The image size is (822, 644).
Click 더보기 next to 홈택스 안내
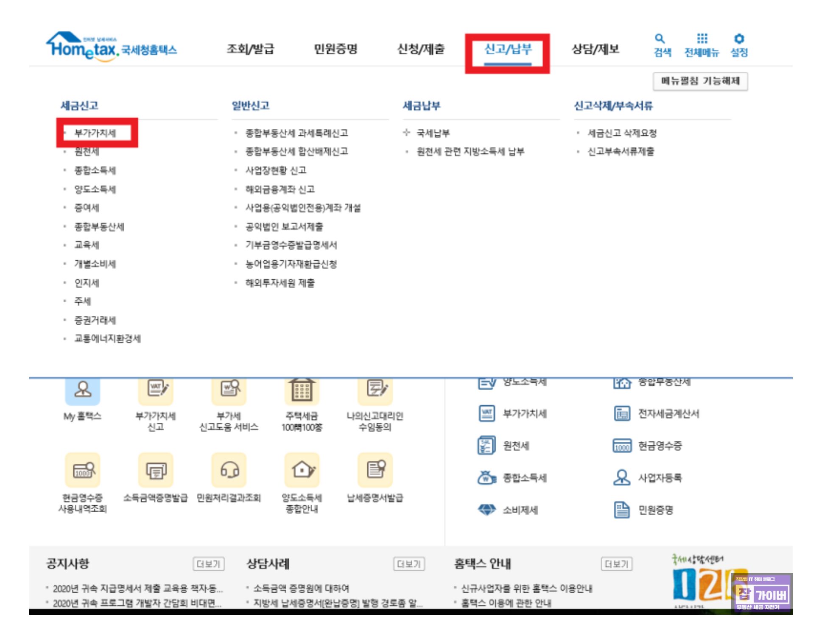pyautogui.click(x=616, y=564)
